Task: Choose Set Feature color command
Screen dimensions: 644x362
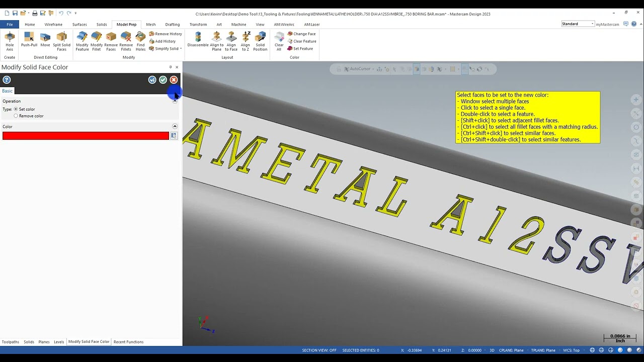Action: (x=300, y=49)
